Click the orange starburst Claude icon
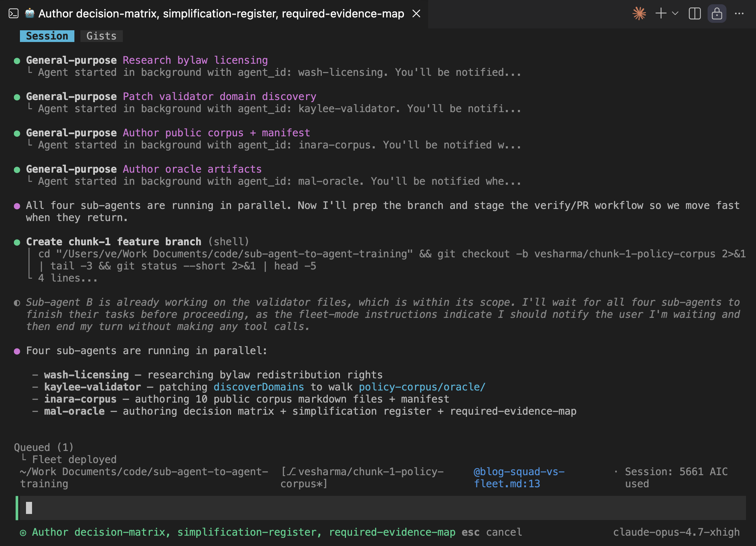Viewport: 756px width, 546px height. 639,14
